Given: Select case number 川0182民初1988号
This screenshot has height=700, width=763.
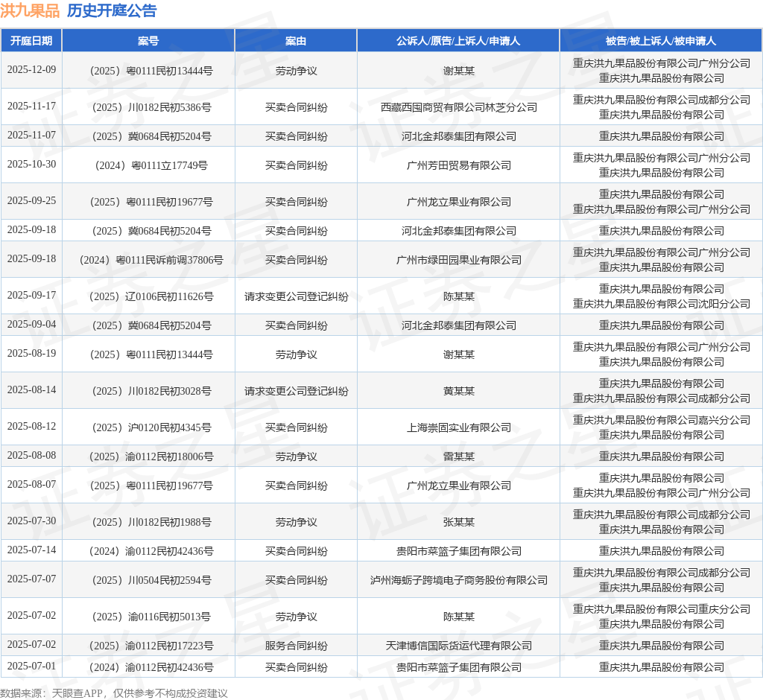Looking at the screenshot, I should pos(151,523).
